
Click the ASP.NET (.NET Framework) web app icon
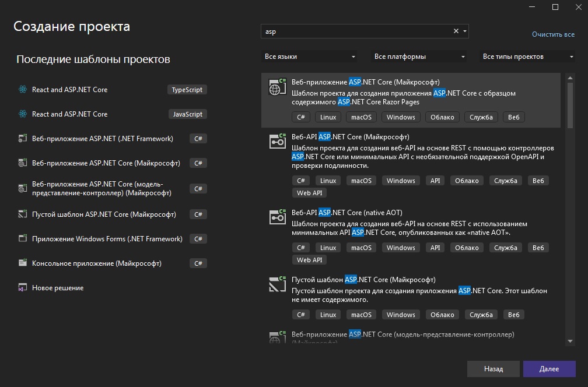pos(23,138)
